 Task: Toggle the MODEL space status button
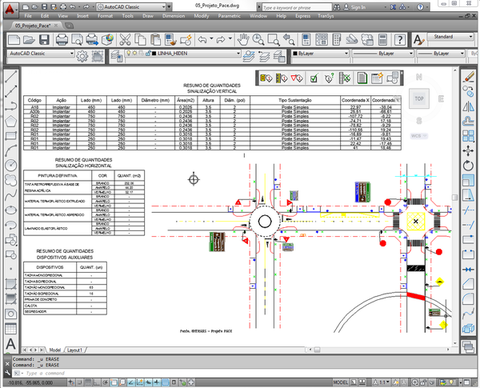pyautogui.click(x=340, y=382)
